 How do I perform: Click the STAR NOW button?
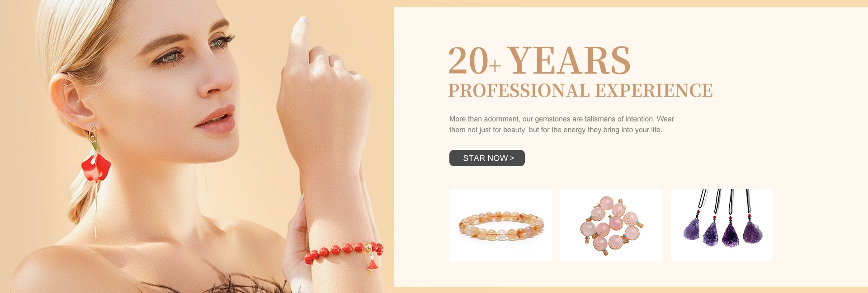pos(487,158)
